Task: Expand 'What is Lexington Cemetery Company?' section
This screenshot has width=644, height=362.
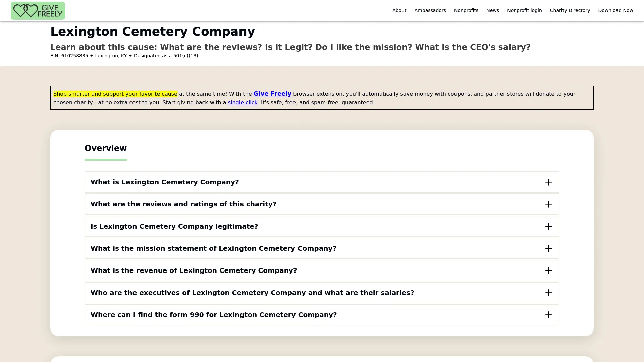Action: (x=165, y=182)
